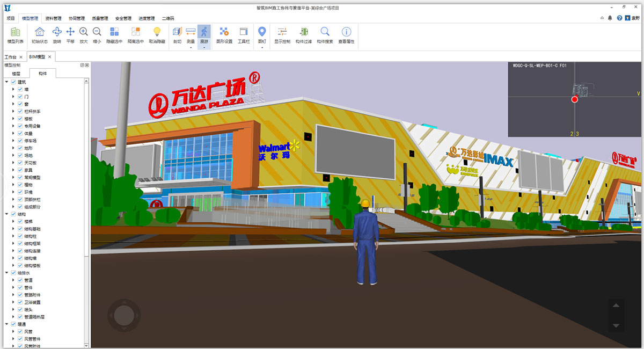Switch to 二维码 ribbon tab

[168, 18]
